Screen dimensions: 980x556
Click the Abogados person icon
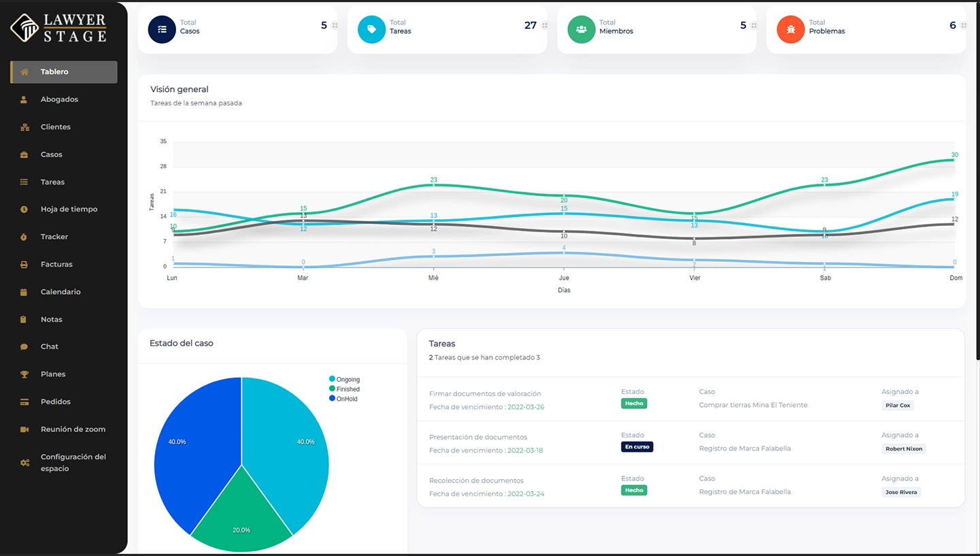pos(24,99)
